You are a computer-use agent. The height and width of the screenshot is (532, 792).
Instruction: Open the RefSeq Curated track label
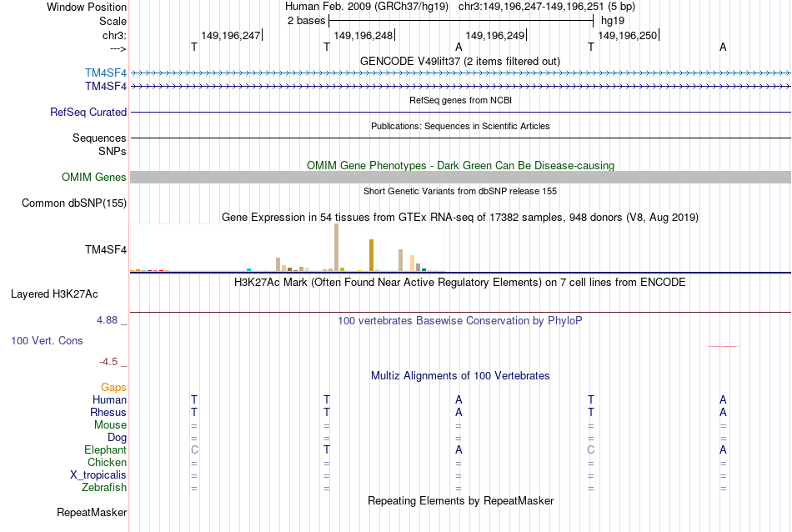[88, 113]
